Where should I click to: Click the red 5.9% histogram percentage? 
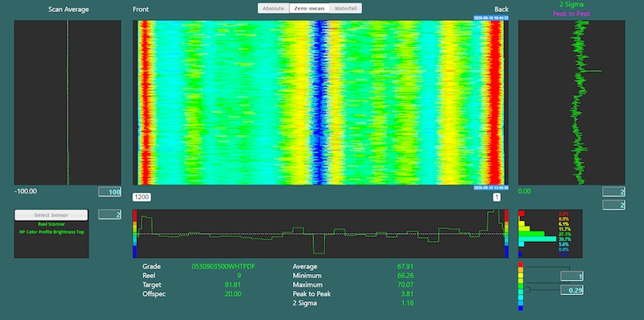(x=564, y=214)
